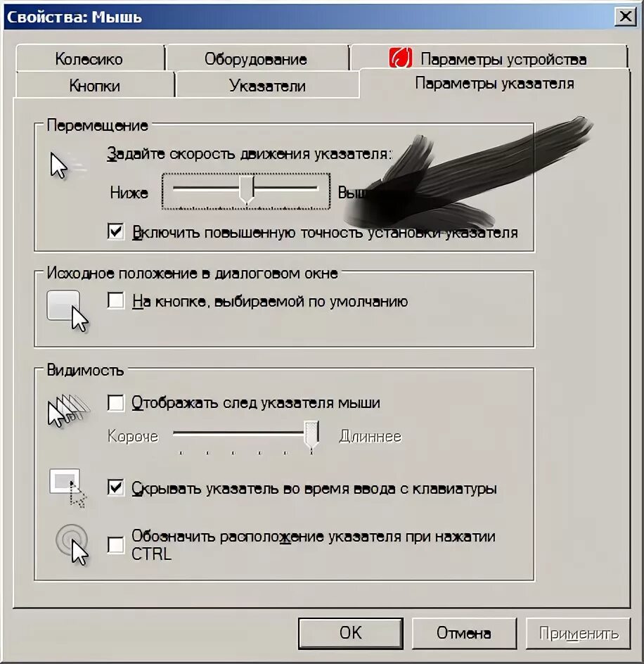Click the default-button snap icon
Image resolution: width=644 pixels, height=664 pixels.
(x=67, y=311)
